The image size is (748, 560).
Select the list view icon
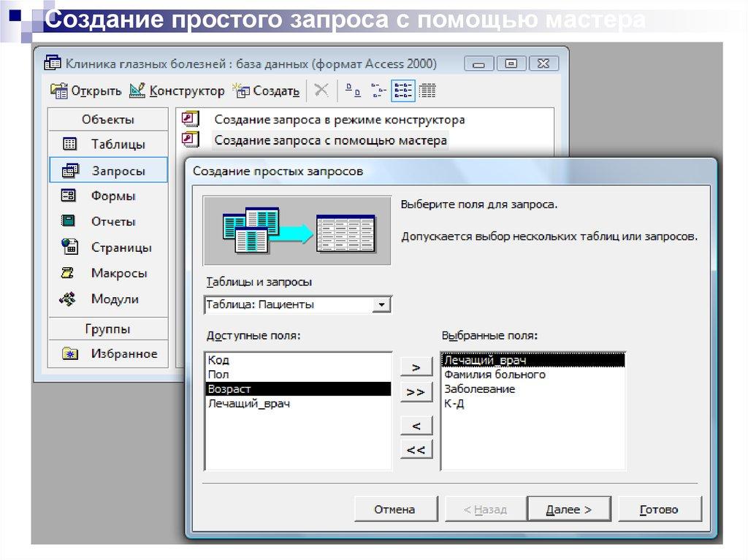click(402, 91)
